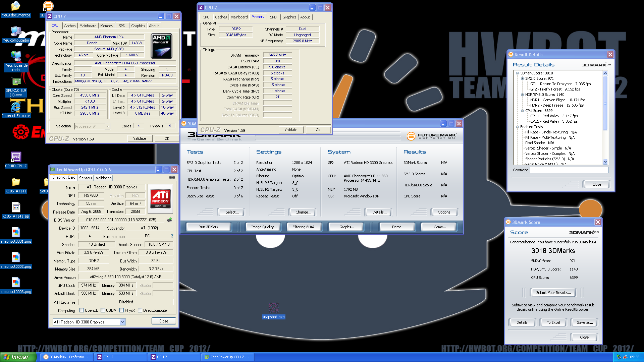Open Internet Explorer desktop icon

tap(16, 110)
